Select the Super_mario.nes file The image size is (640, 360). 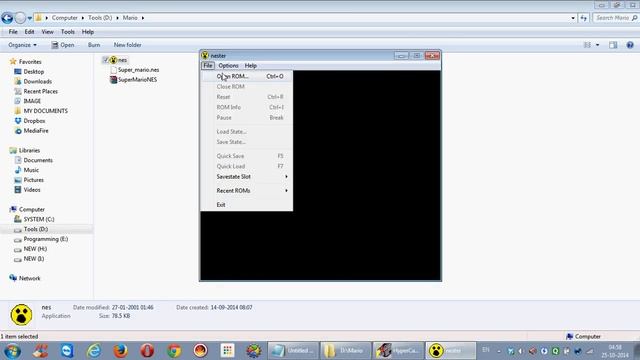(x=138, y=70)
